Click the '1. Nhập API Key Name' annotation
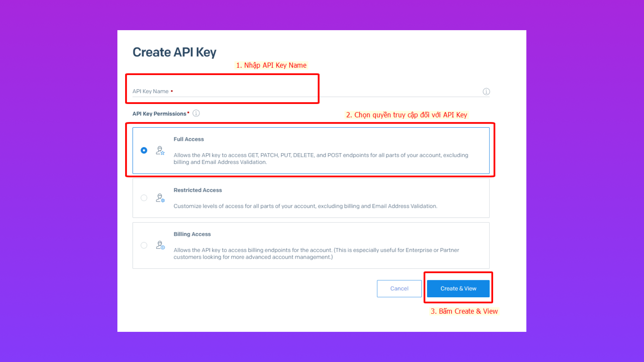 (x=271, y=65)
